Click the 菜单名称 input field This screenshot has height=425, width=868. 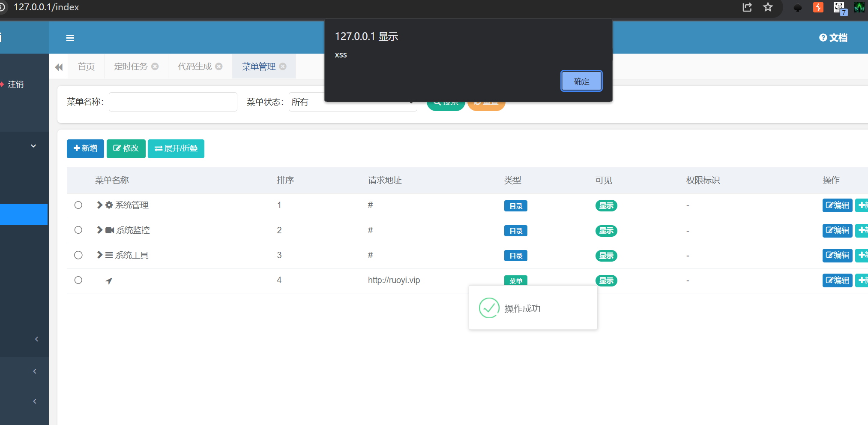(173, 102)
